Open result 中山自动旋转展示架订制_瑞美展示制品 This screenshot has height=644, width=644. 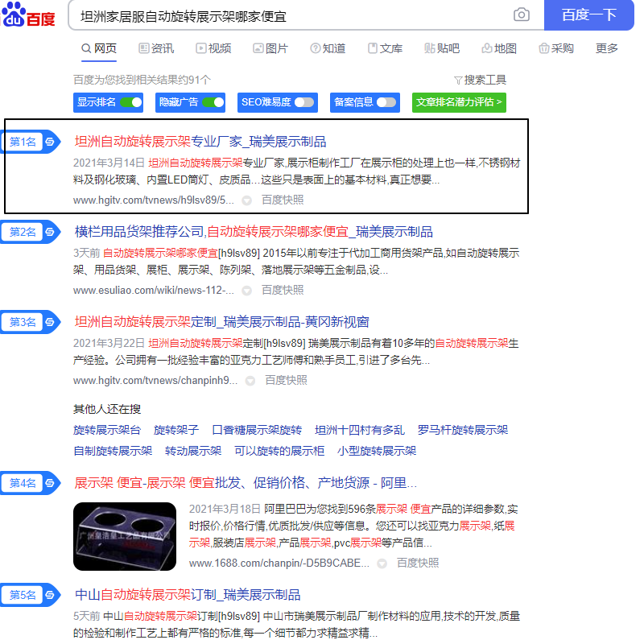point(188,595)
